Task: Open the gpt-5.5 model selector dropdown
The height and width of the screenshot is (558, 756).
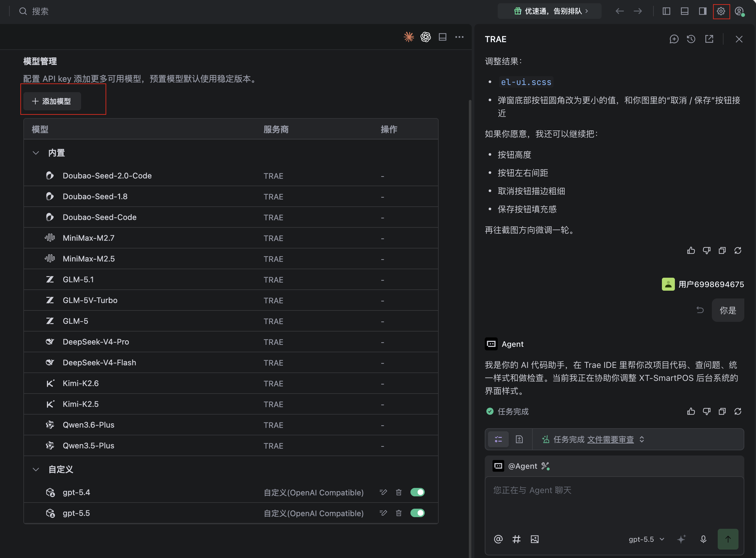Action: point(647,540)
